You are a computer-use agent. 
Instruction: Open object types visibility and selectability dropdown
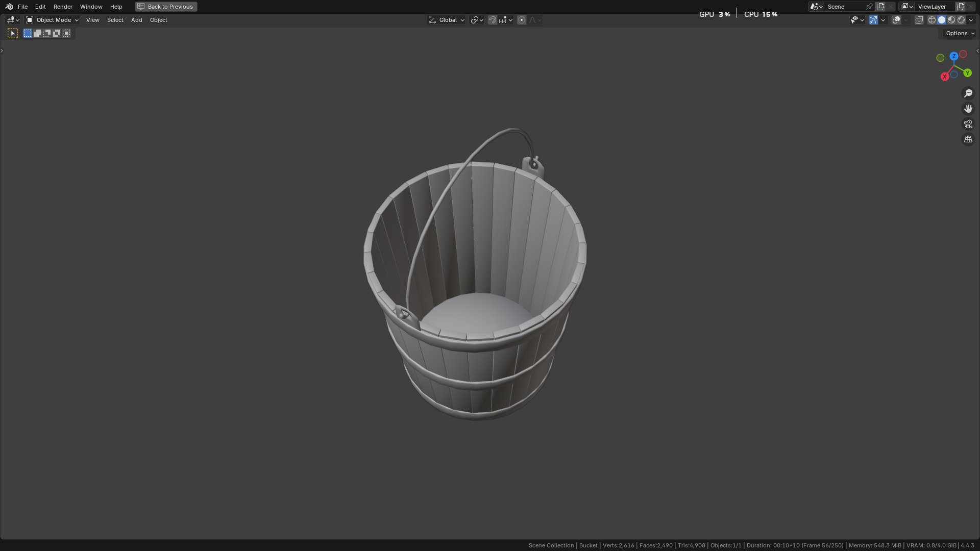857,20
